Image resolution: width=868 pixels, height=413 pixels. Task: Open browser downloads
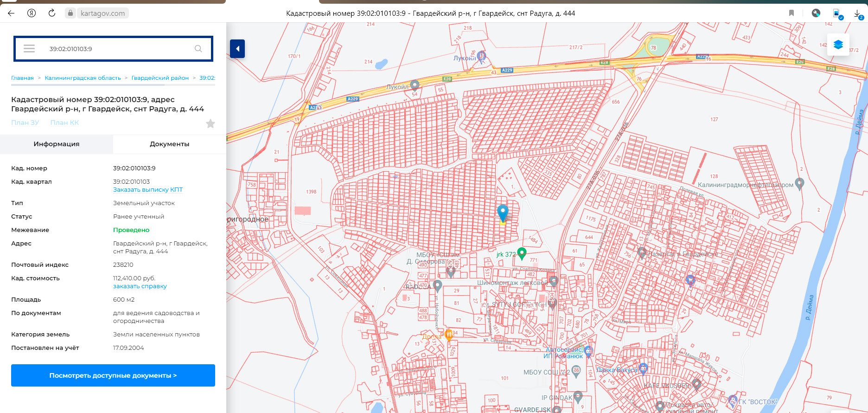click(857, 13)
